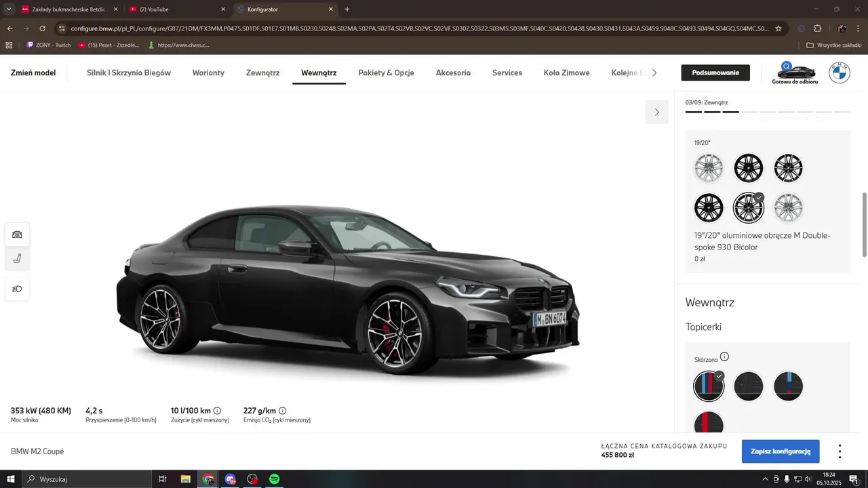Open Pezet bookmark
The image size is (868, 488).
tap(109, 45)
